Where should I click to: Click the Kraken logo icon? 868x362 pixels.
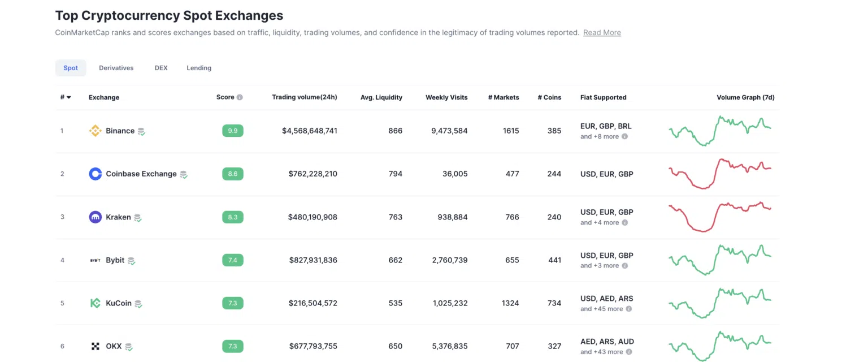96,217
